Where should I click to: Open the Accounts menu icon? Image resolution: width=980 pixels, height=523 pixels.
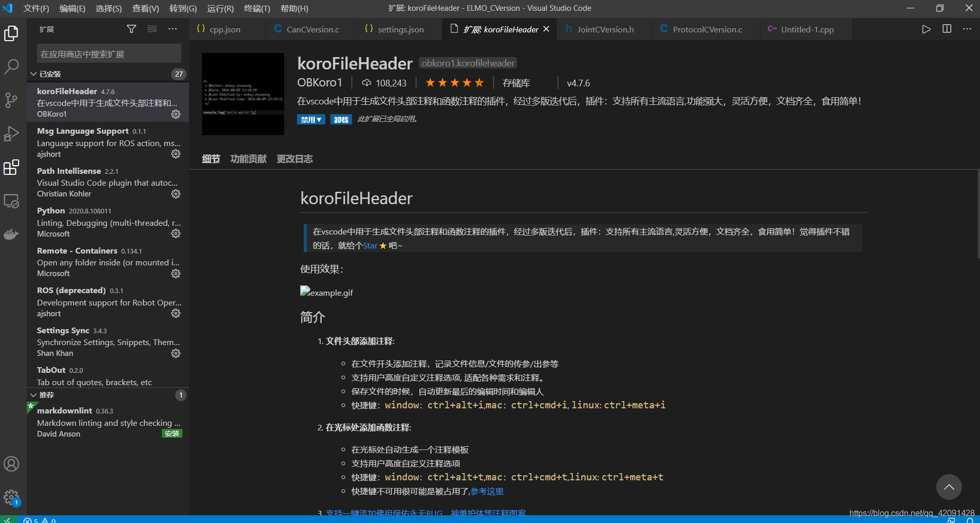point(11,464)
